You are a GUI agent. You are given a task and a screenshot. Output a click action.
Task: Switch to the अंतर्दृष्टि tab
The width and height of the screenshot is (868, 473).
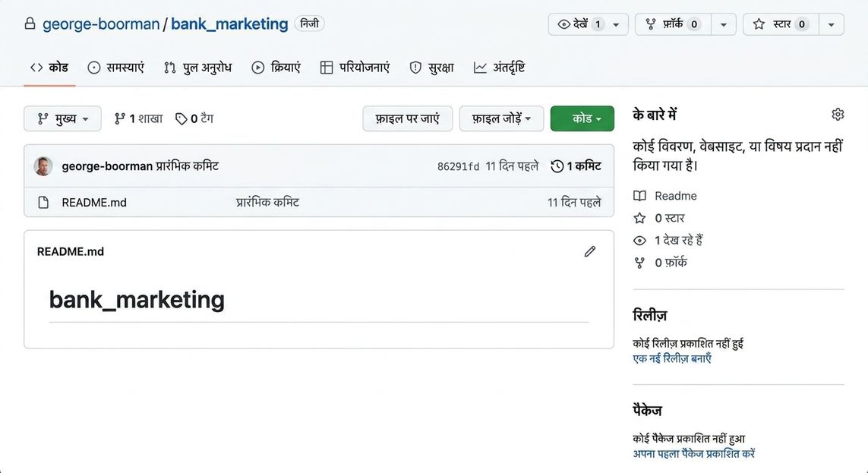(x=500, y=68)
